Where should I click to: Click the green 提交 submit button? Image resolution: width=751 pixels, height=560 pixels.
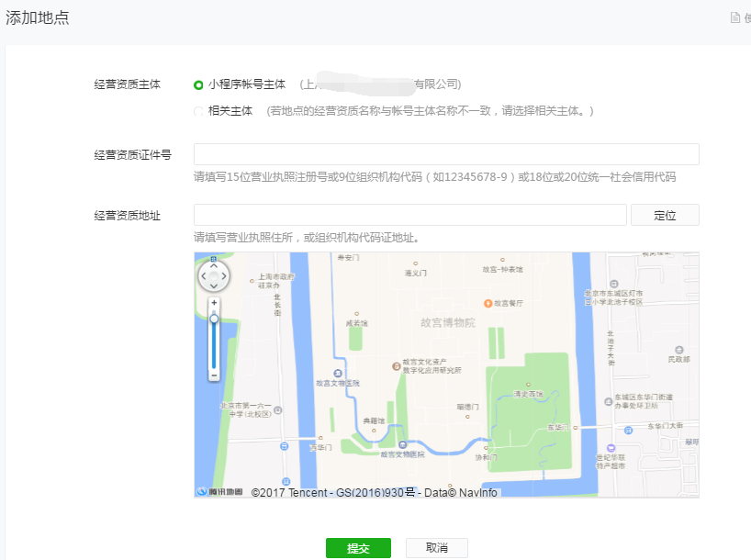[x=358, y=548]
